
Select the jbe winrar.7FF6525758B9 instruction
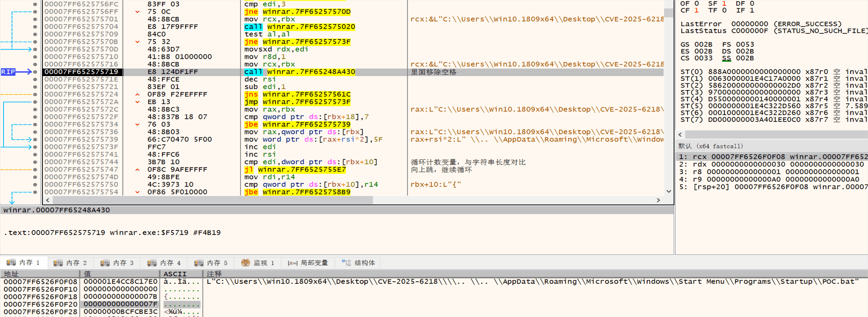[x=297, y=192]
